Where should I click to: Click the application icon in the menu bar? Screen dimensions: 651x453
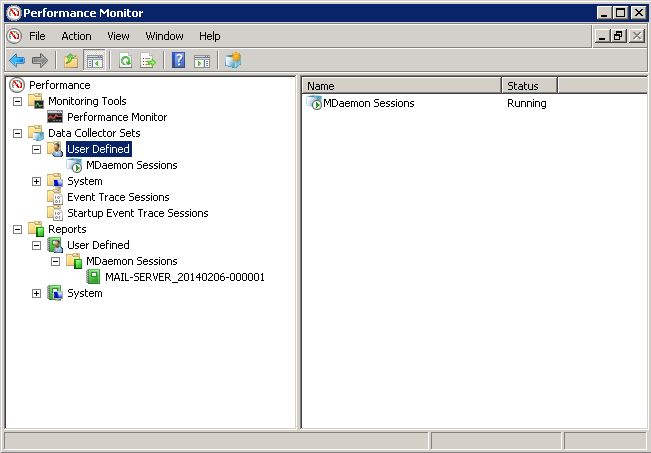tap(14, 36)
